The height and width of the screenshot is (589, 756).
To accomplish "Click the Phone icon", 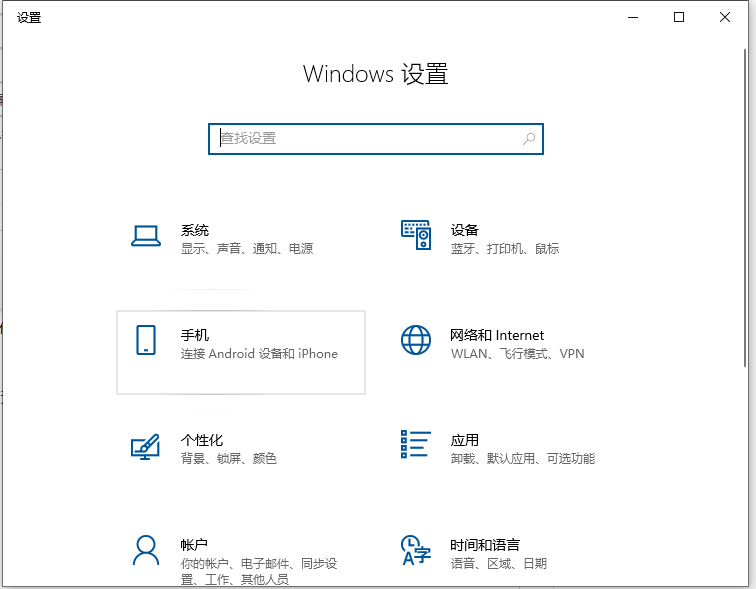I will coord(146,340).
